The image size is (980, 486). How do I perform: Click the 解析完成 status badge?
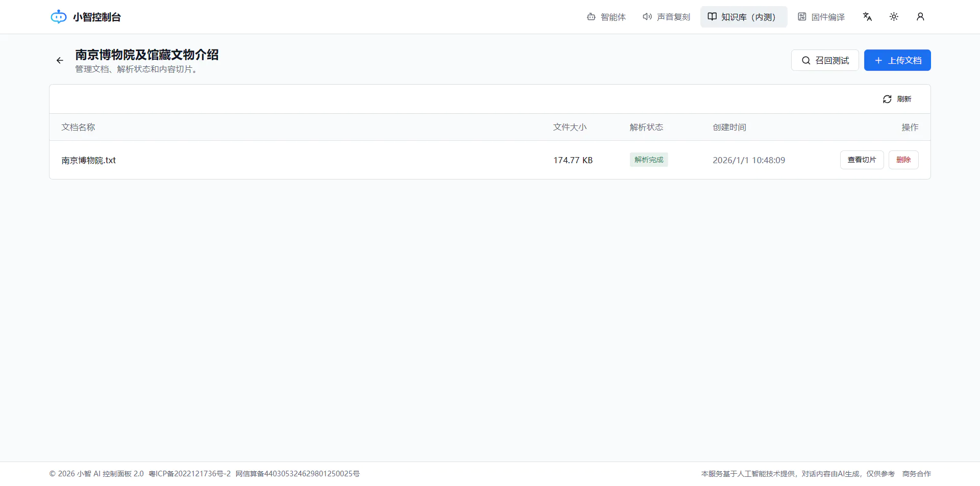click(649, 160)
